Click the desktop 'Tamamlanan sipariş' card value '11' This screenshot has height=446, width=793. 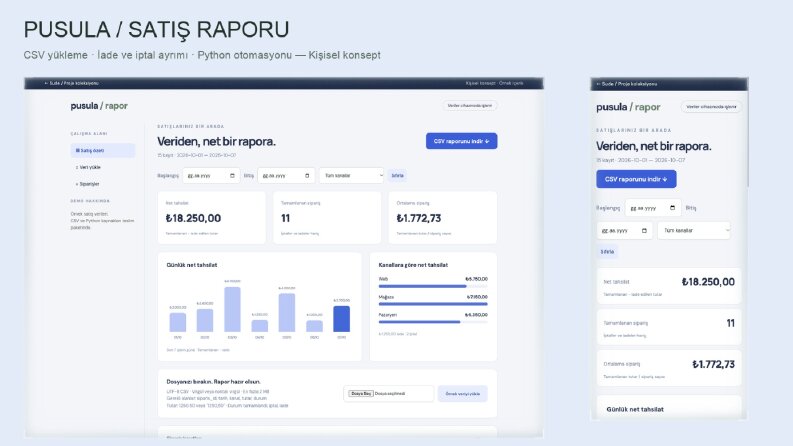tap(285, 218)
